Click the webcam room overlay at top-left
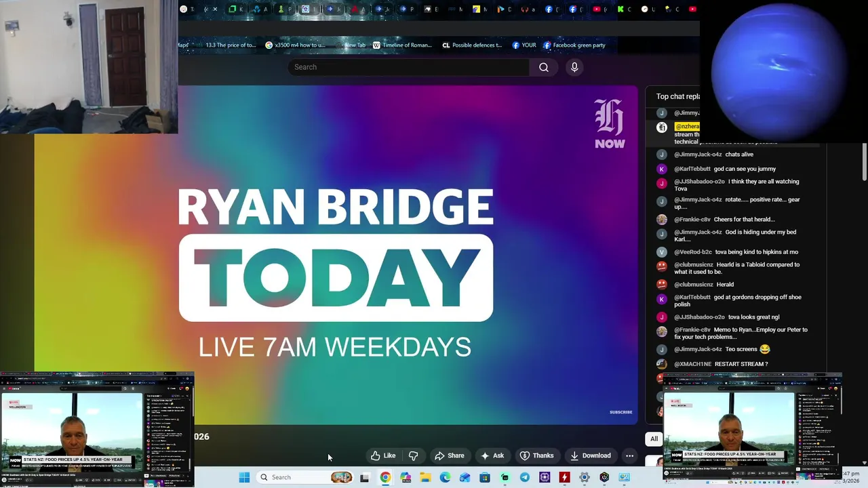This screenshot has width=868, height=488. [x=89, y=66]
